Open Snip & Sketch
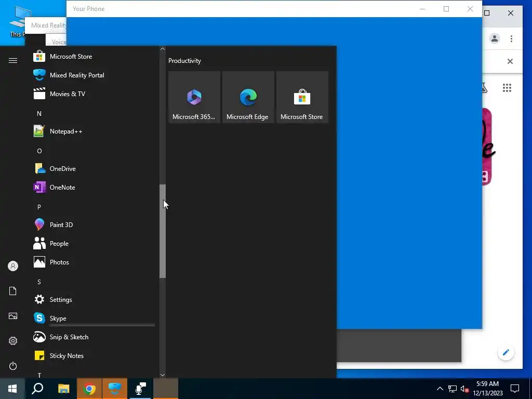This screenshot has height=399, width=532. coord(94,337)
